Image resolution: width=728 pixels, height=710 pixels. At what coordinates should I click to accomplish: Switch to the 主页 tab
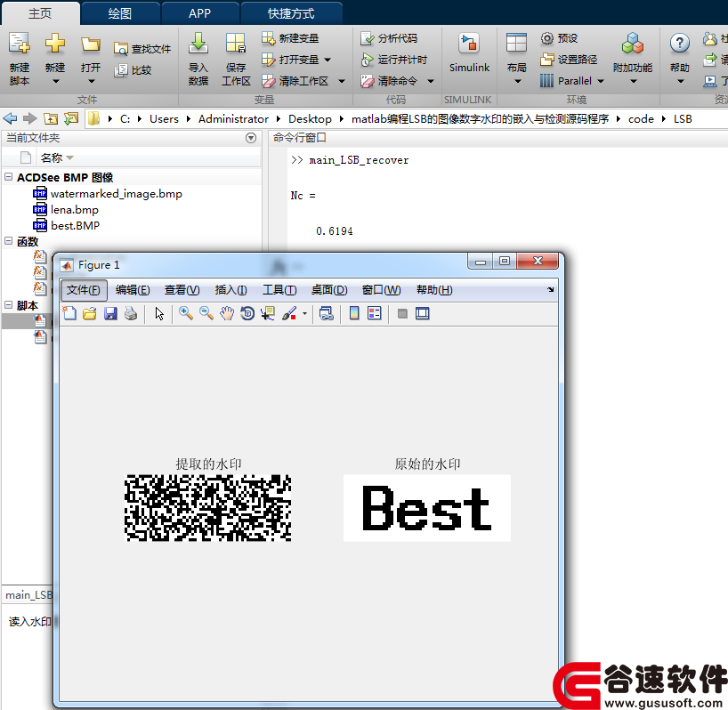click(x=40, y=13)
